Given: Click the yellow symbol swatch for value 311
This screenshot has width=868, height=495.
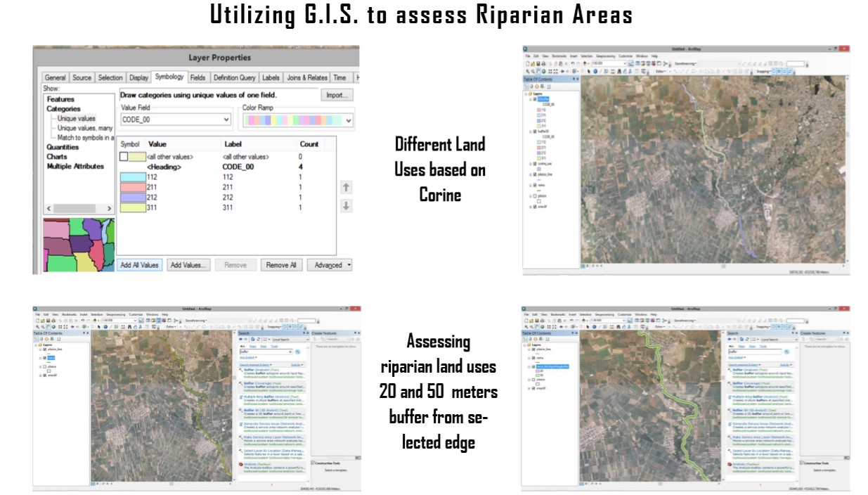Looking at the screenshot, I should [x=133, y=207].
